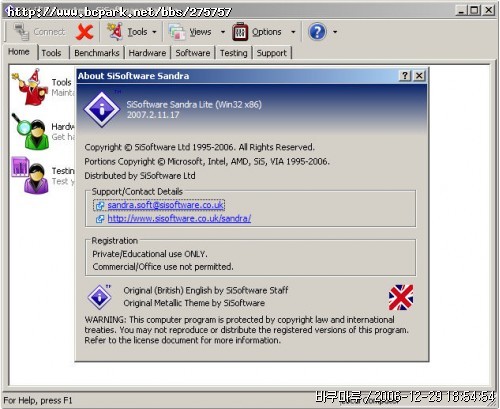
Task: Expand the Tools toolbar dropdown arrow
Action: (154, 32)
